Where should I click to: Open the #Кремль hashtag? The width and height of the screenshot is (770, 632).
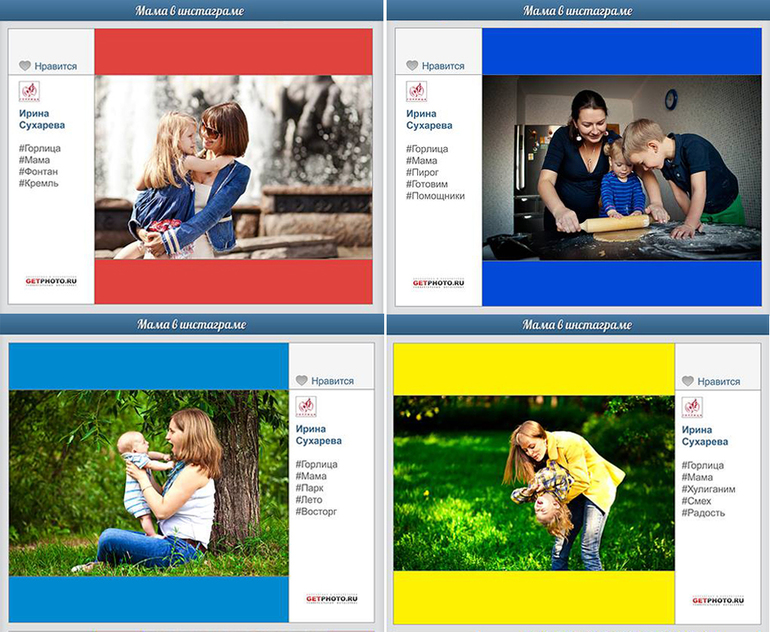[x=38, y=184]
